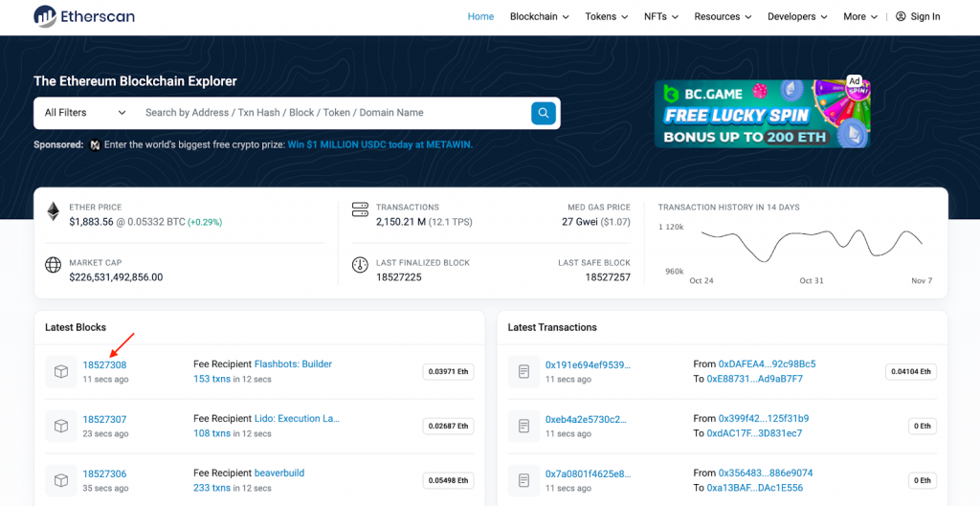Click the 2,150.21 M transactions value
The height and width of the screenshot is (506, 980).
tap(401, 222)
